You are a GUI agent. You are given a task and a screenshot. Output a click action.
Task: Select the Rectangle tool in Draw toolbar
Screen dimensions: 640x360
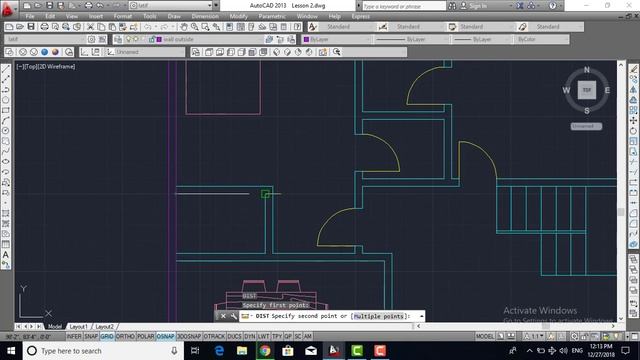[6, 110]
